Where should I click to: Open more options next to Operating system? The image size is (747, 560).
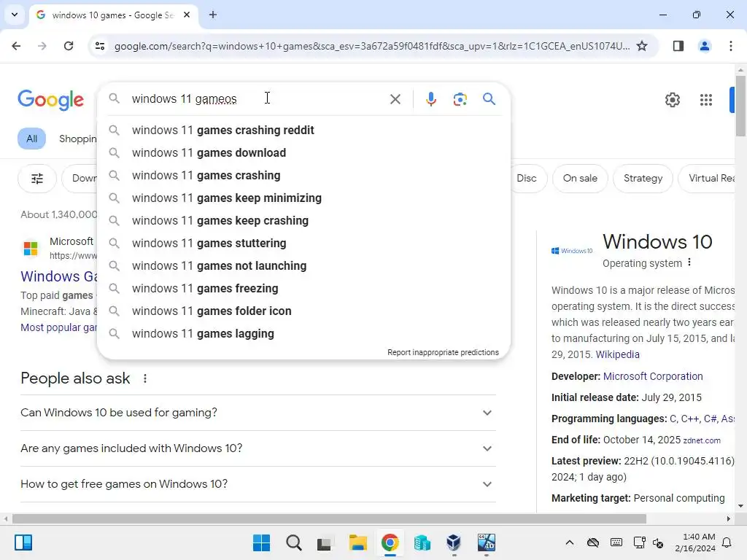[x=689, y=262]
